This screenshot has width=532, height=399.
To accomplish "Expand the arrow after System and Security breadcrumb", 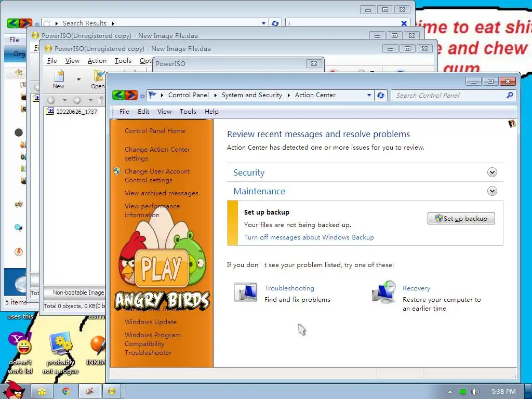I will click(x=288, y=96).
